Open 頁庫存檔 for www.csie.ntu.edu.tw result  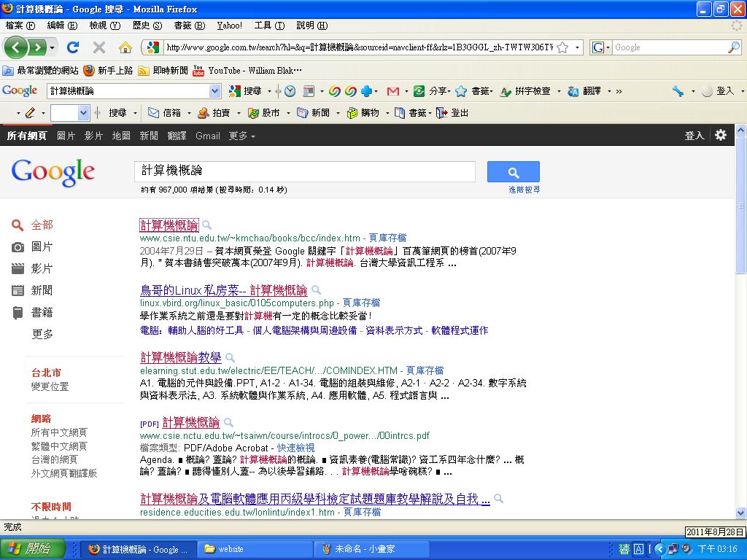tap(388, 238)
